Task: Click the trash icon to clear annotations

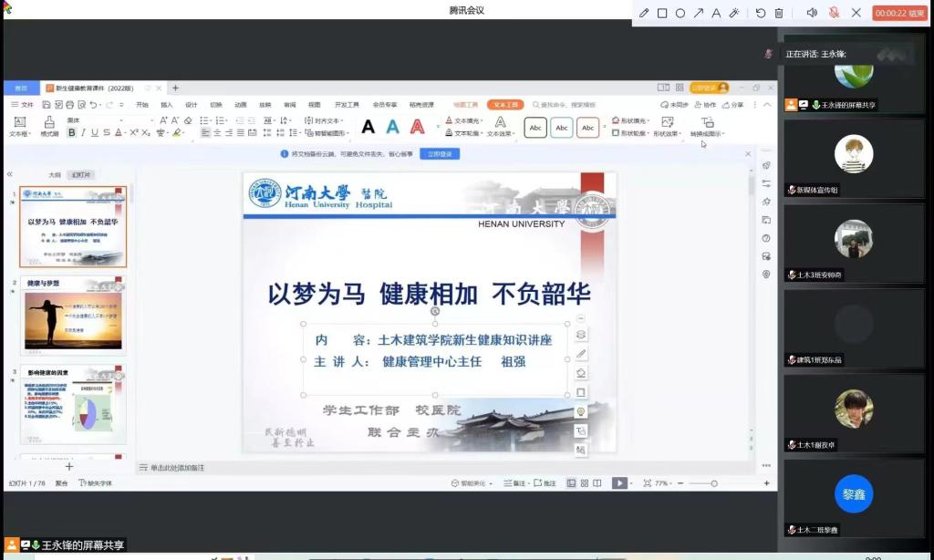Action: [779, 13]
